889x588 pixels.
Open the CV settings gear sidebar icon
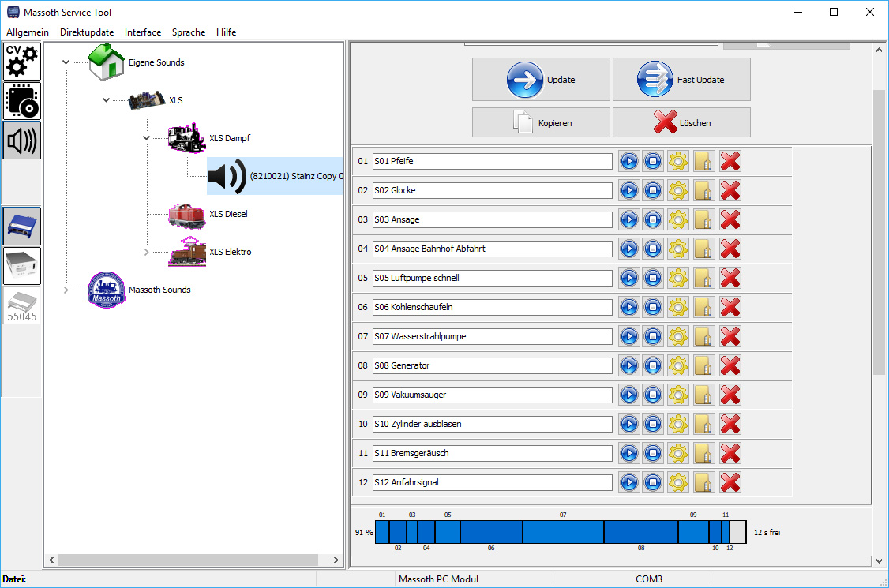point(22,62)
